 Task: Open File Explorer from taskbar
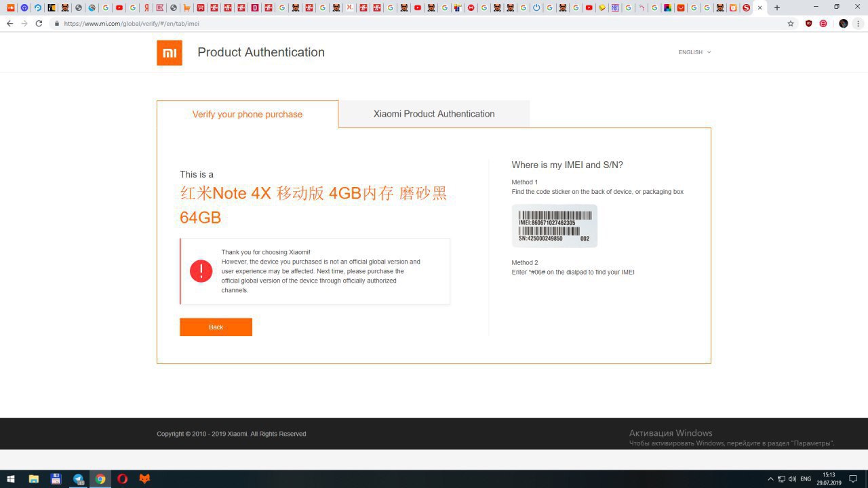tap(34, 479)
